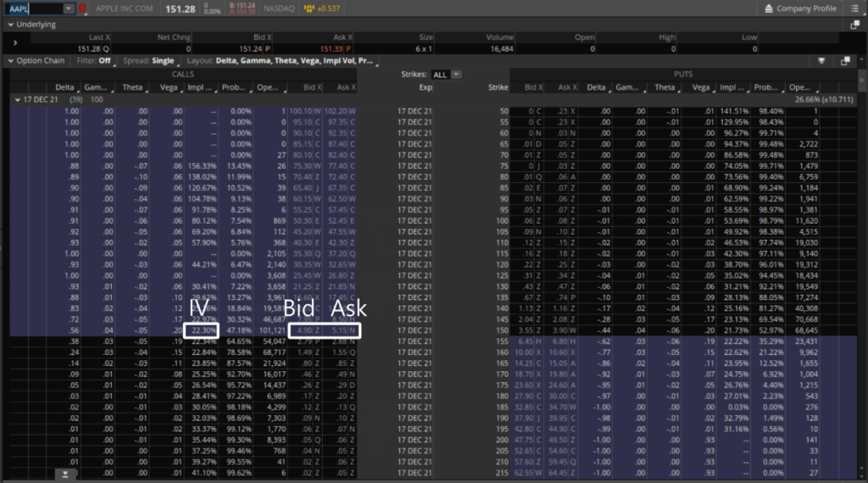Open the Layout dropdown listing the Greeks

click(281, 61)
